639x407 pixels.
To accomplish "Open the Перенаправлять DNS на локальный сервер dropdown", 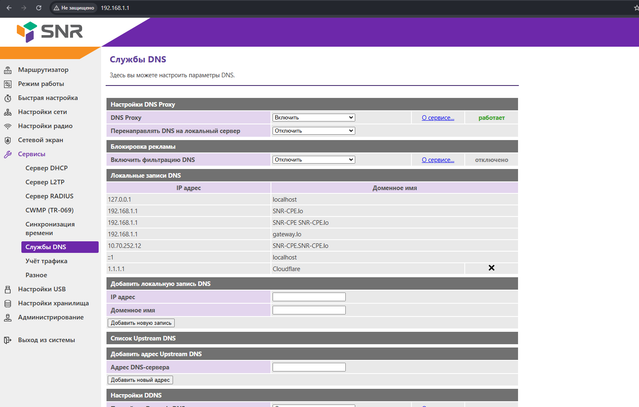I will pyautogui.click(x=313, y=131).
